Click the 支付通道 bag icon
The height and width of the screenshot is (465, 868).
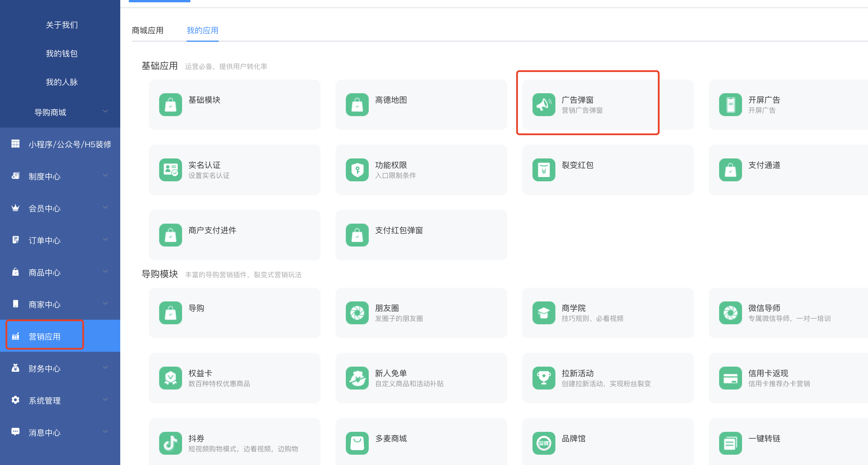coord(731,170)
